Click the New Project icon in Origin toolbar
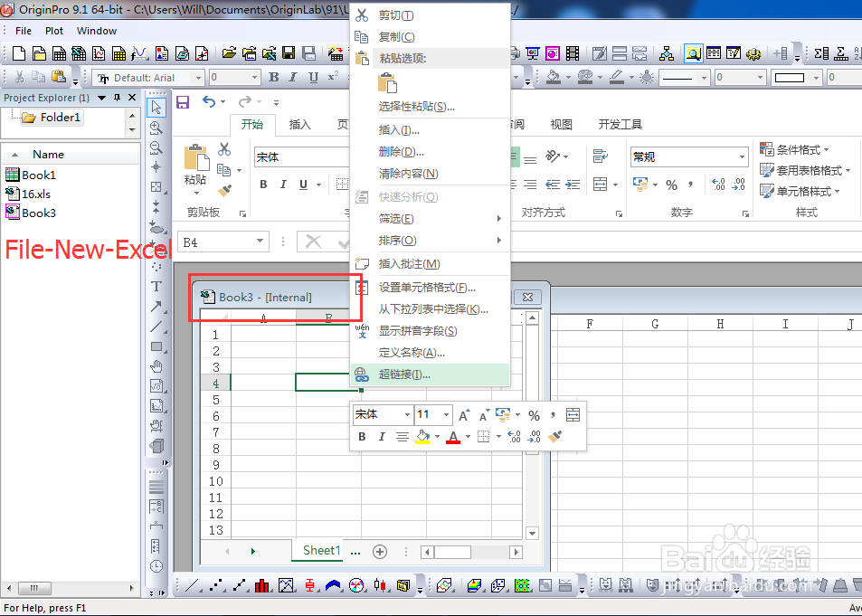 tap(19, 53)
